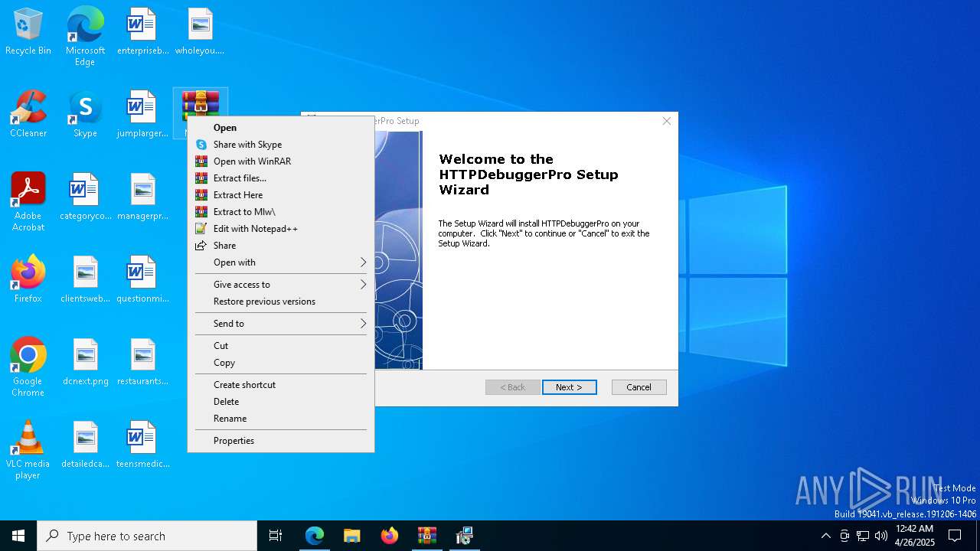This screenshot has width=980, height=551.
Task: Choose Rename in the context menu
Action: click(281, 419)
